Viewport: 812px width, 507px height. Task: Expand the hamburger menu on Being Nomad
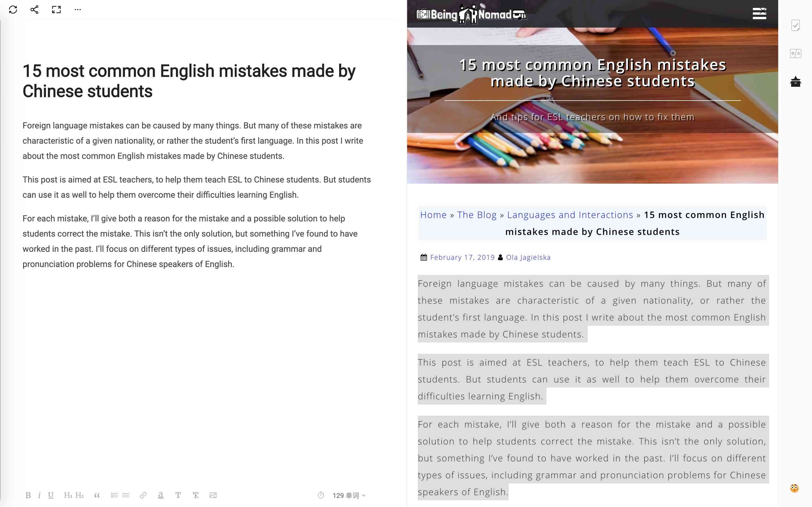[x=759, y=13]
